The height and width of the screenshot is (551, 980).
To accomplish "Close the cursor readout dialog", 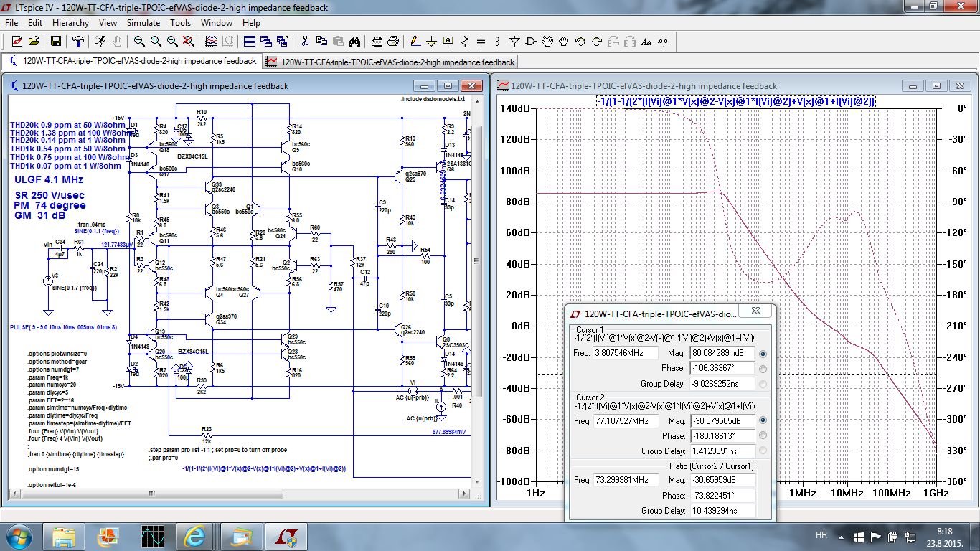I will coord(755,311).
